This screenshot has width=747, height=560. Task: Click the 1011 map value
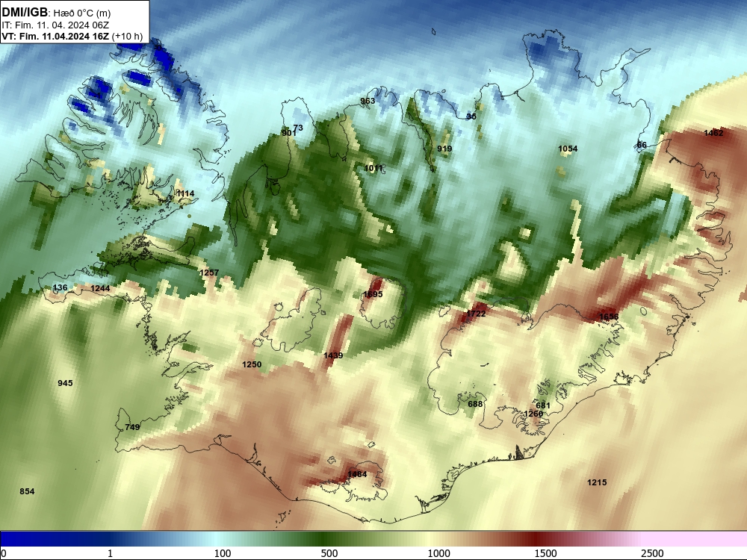click(373, 168)
